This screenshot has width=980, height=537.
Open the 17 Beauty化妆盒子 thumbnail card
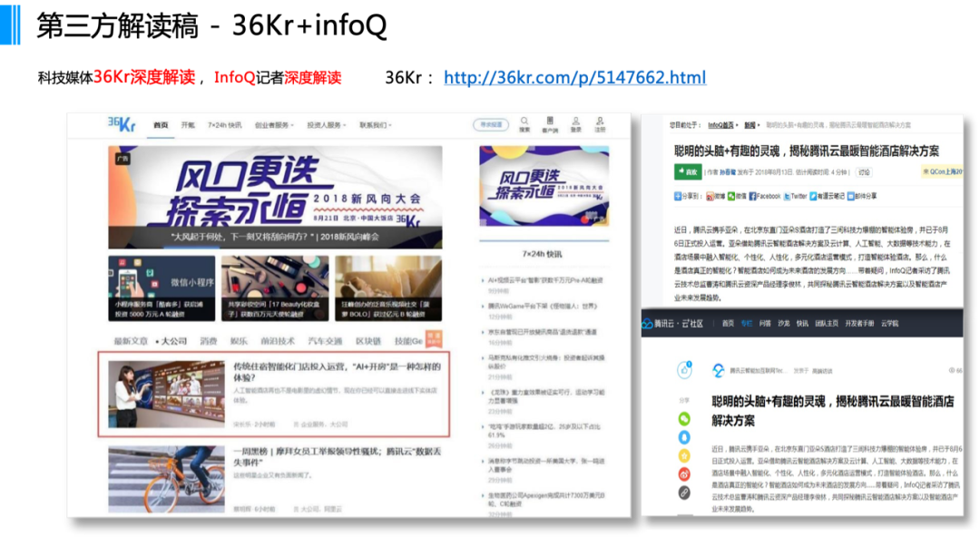pos(275,288)
